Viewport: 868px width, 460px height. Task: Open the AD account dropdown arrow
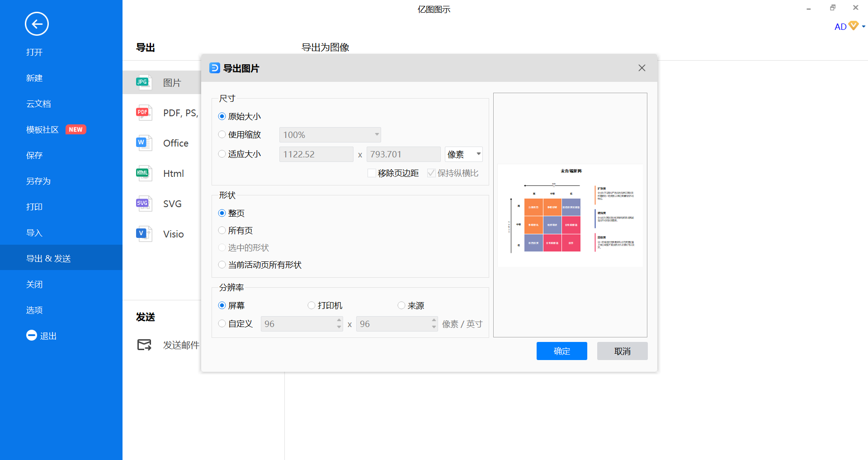pos(863,27)
